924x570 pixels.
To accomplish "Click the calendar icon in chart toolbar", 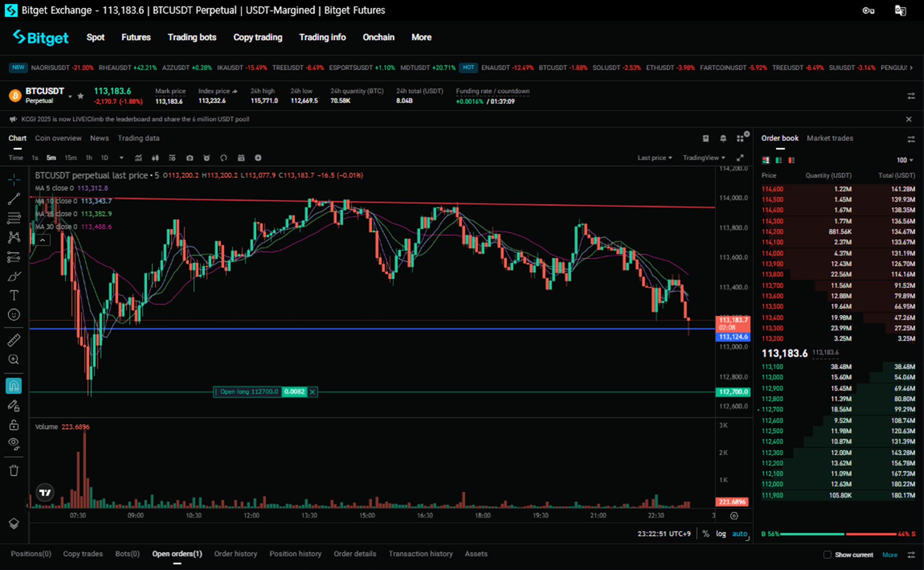I will coord(241,158).
